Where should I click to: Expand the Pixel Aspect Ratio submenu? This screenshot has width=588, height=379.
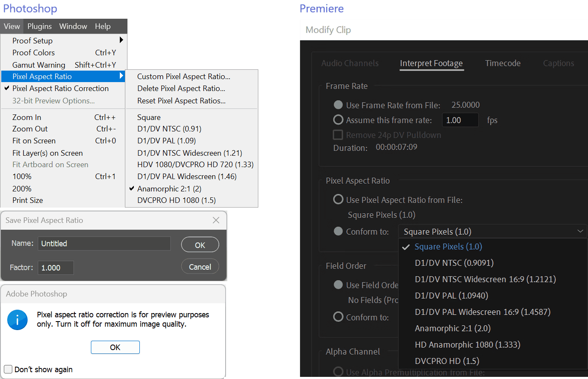(121, 76)
